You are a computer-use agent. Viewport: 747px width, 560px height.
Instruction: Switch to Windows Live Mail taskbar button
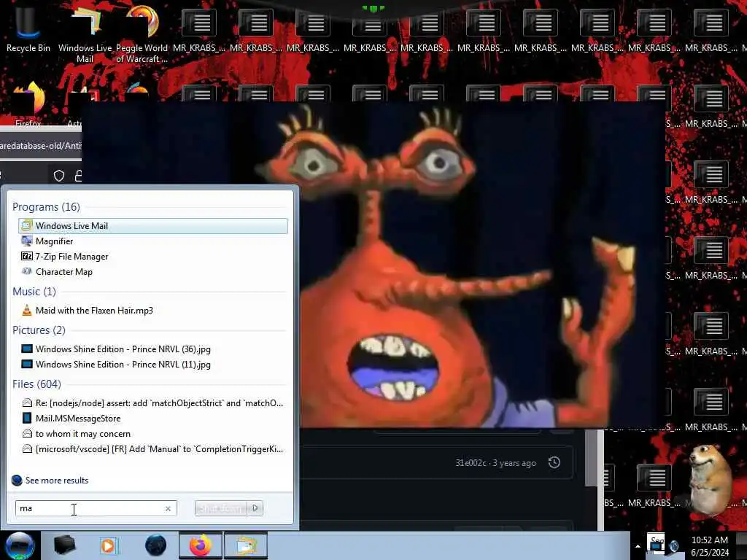(x=245, y=545)
